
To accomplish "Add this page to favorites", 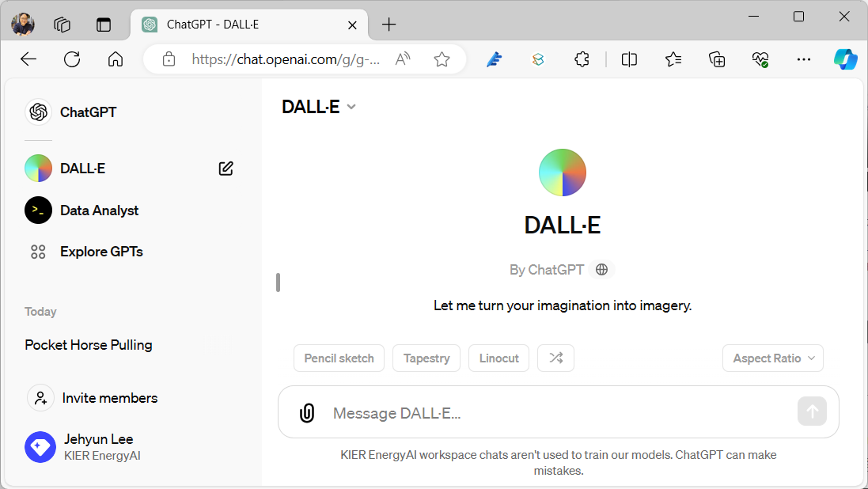I will 442,59.
